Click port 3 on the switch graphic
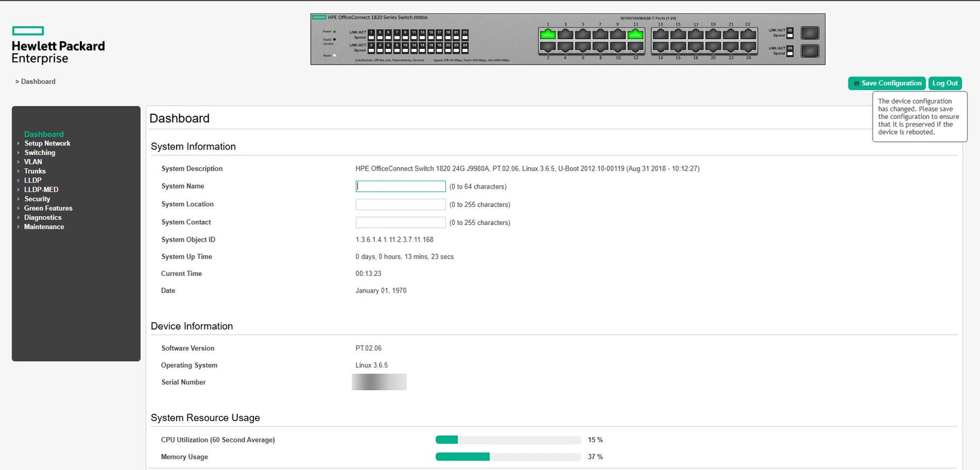 click(566, 34)
